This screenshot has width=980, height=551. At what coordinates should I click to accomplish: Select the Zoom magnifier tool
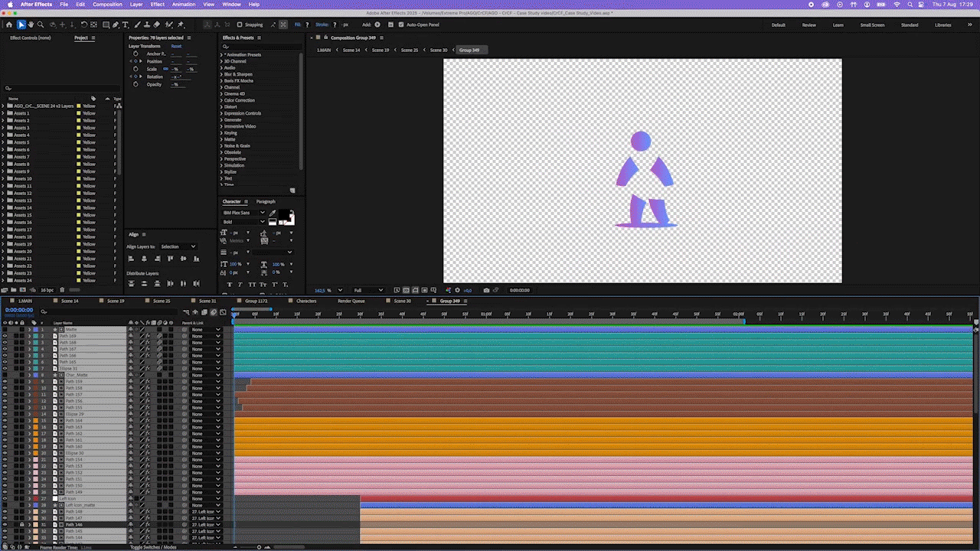pyautogui.click(x=41, y=24)
